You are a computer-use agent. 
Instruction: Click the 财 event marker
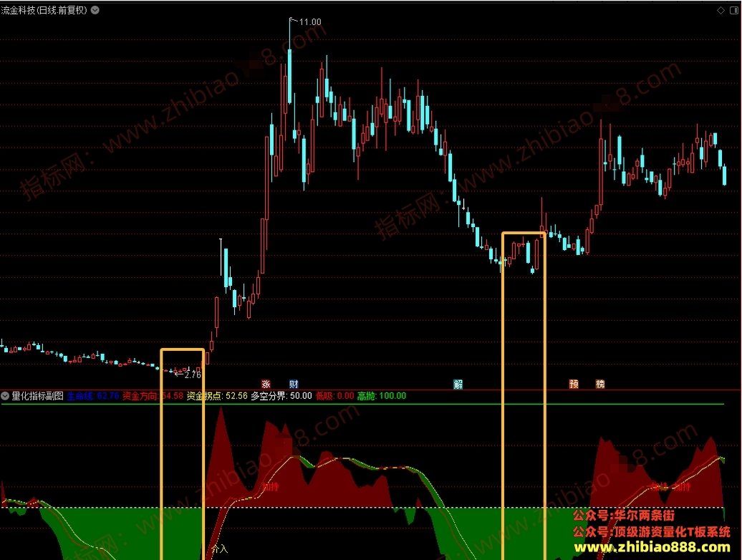[294, 384]
